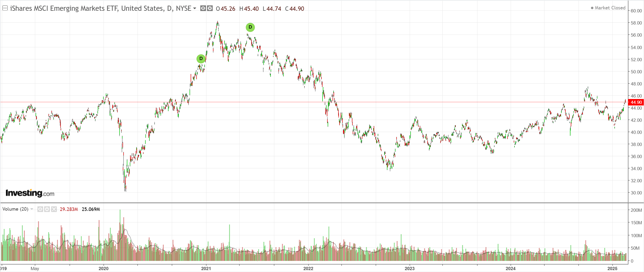644x272 pixels.
Task: Click the 58.00 price axis label
Action: click(636, 23)
